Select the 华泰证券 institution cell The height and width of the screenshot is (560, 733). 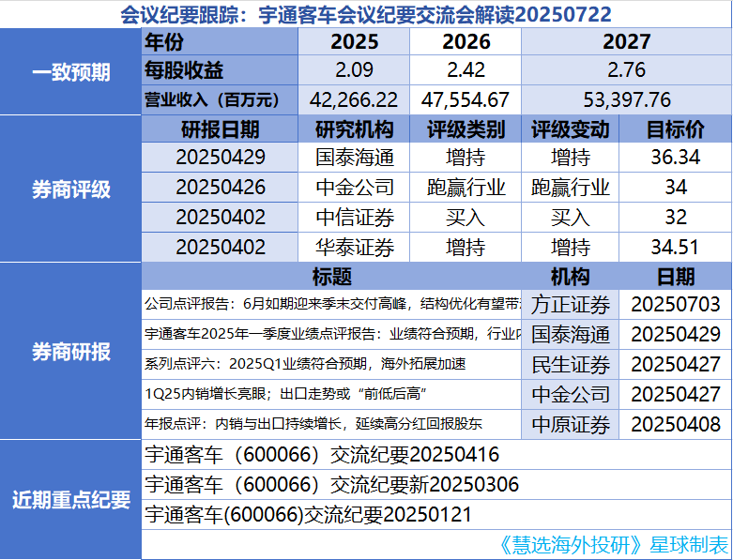pyautogui.click(x=355, y=247)
